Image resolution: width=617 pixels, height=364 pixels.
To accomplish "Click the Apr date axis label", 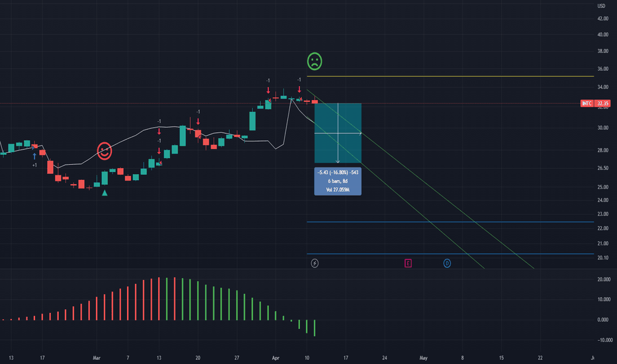I will [275, 357].
